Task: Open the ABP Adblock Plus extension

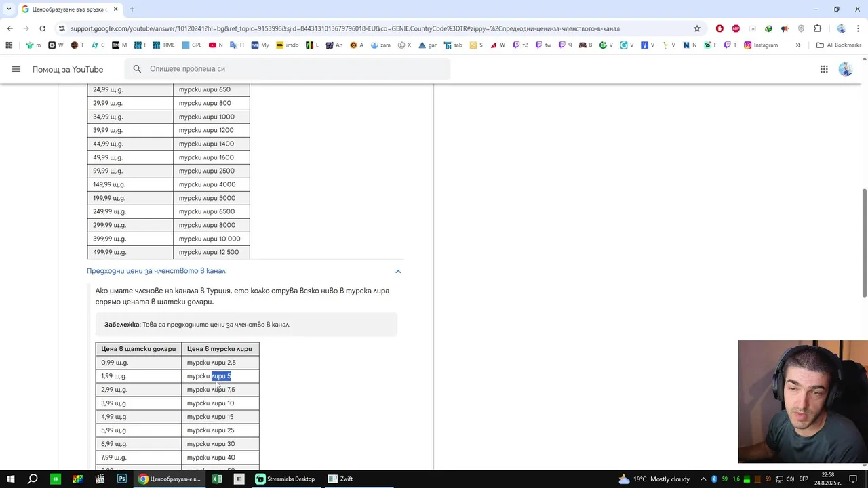Action: pyautogui.click(x=736, y=28)
